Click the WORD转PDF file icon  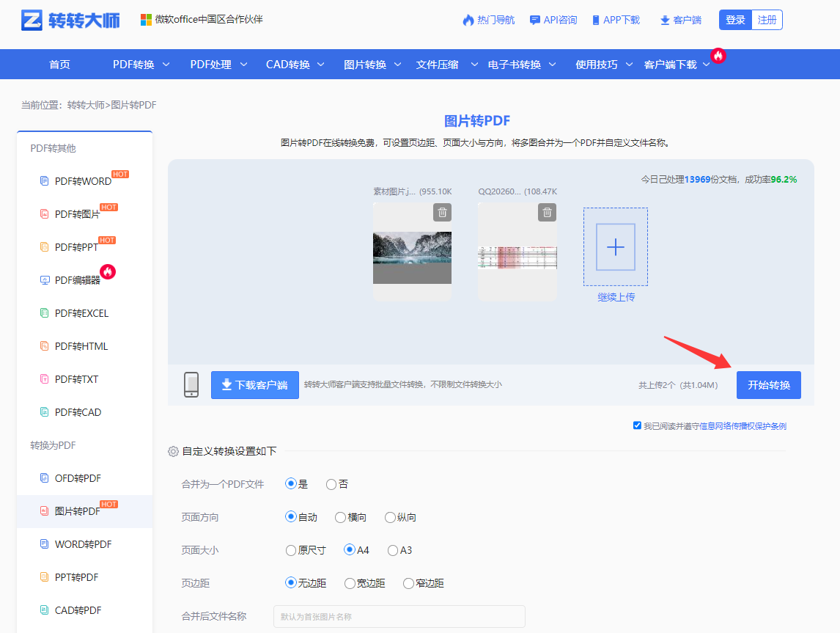(45, 544)
